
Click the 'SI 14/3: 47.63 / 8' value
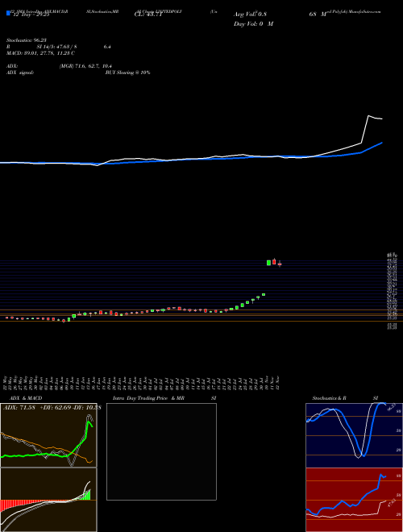tap(57, 47)
